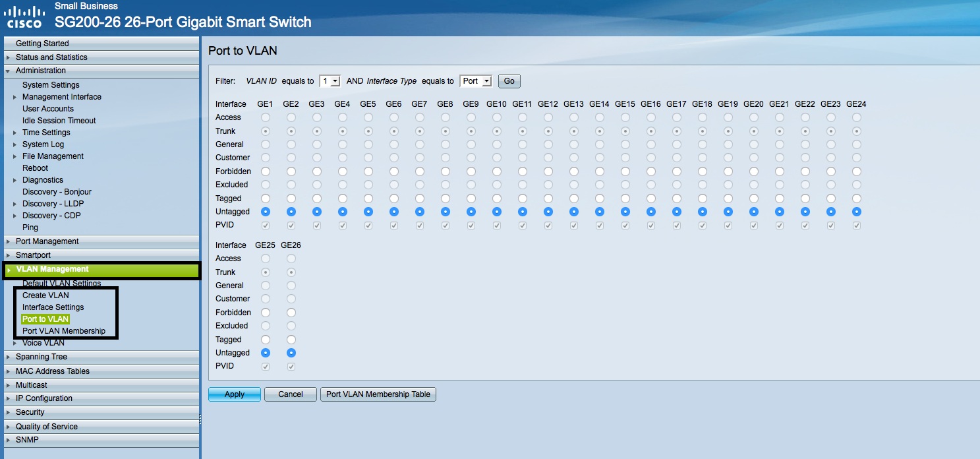Expand the Spanning Tree section
Screen dimensions: 980x459
(41, 357)
